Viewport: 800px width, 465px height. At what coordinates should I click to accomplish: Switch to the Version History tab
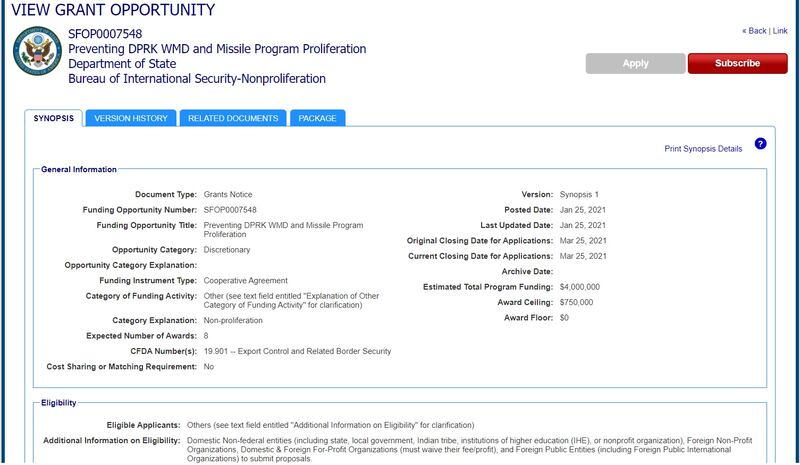point(130,118)
